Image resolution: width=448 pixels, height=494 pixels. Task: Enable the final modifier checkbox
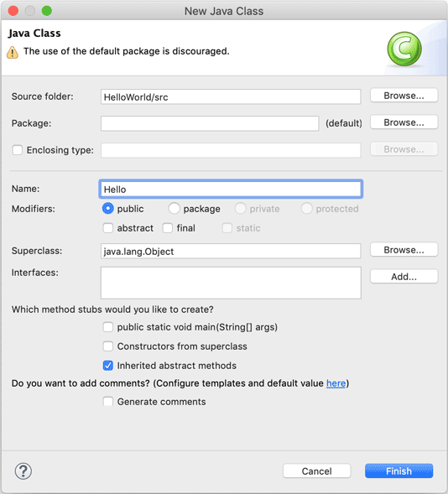tap(168, 228)
